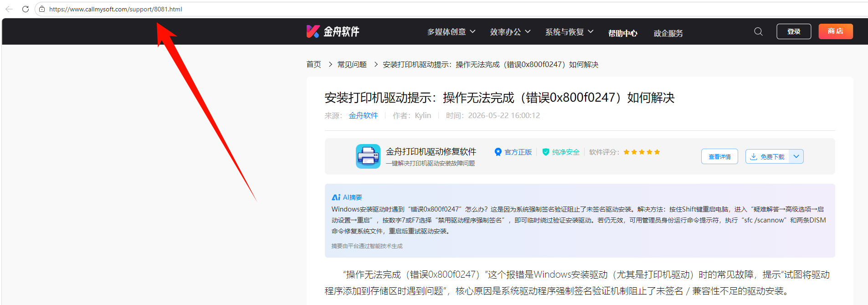
Task: Click the browser back arrow
Action: 9,9
